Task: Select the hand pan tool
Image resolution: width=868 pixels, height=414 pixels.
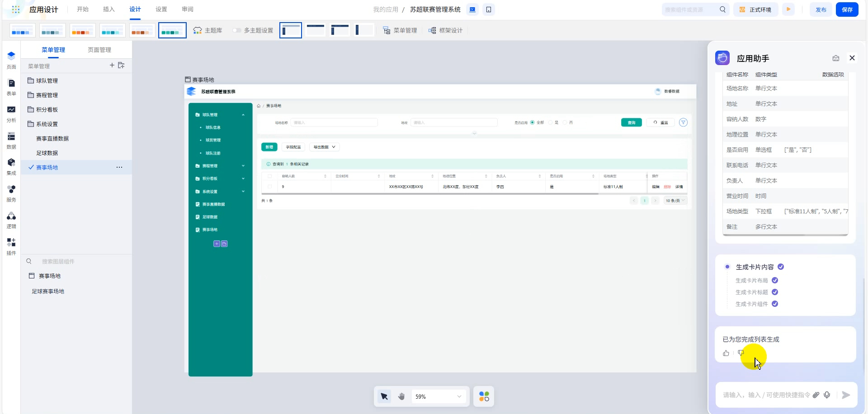Action: point(401,396)
